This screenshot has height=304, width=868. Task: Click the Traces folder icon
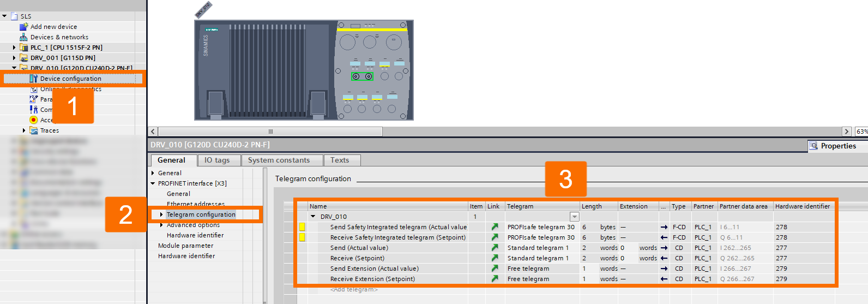point(34,130)
